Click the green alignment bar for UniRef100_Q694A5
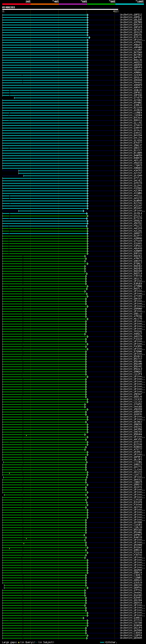 pyautogui.click(x=45, y=638)
